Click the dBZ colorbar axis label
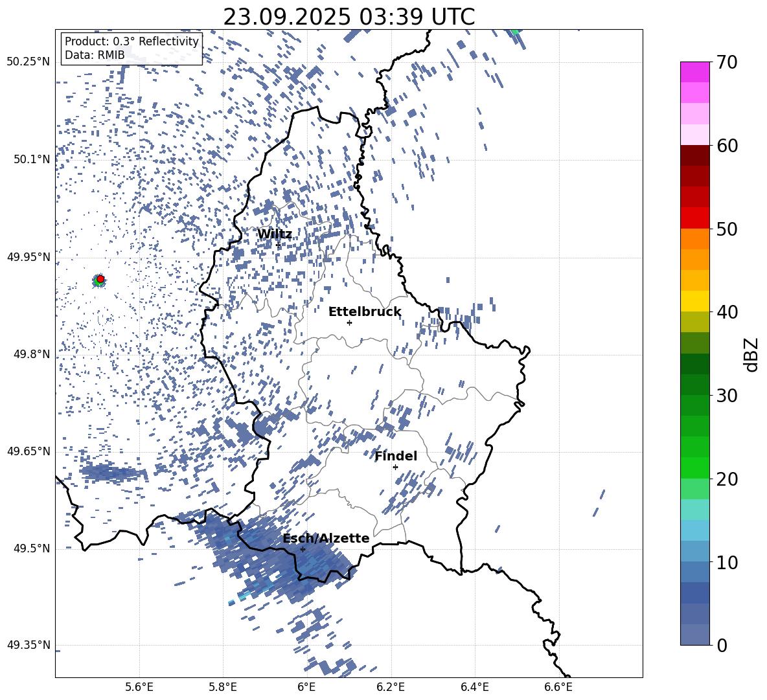 [x=752, y=354]
